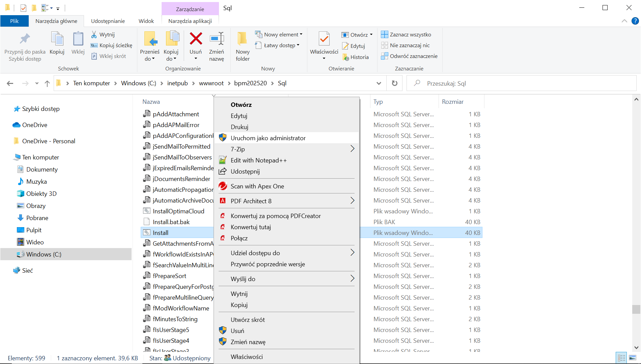Switch to Udostępnianie tab
Viewport: 641px width, 364px height.
tap(108, 21)
